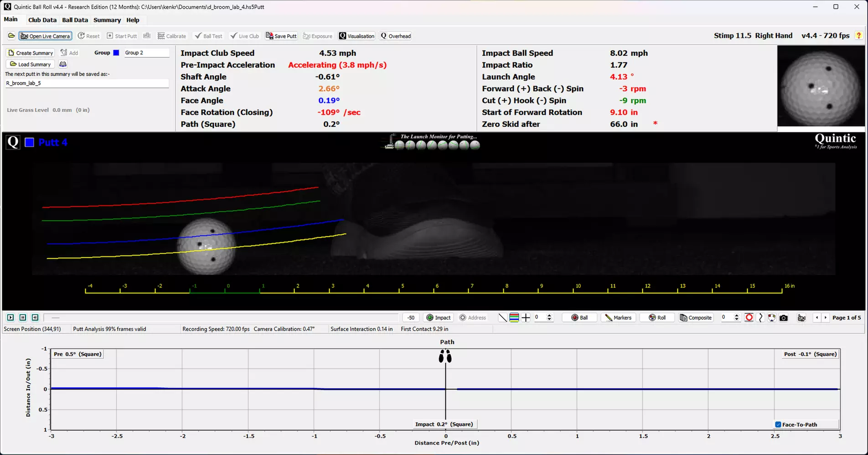Select the diagonal line drawing tool

(x=502, y=318)
